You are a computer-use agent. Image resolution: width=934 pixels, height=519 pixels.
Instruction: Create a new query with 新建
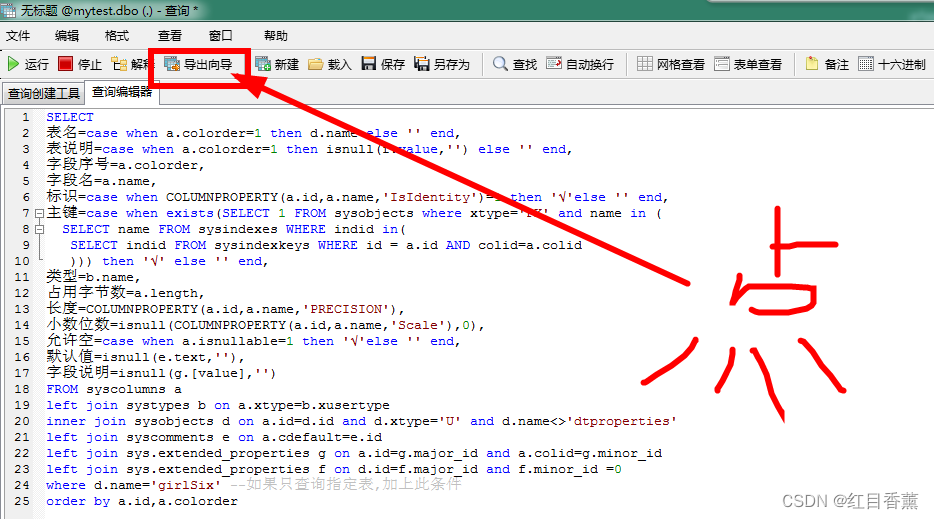click(x=277, y=64)
